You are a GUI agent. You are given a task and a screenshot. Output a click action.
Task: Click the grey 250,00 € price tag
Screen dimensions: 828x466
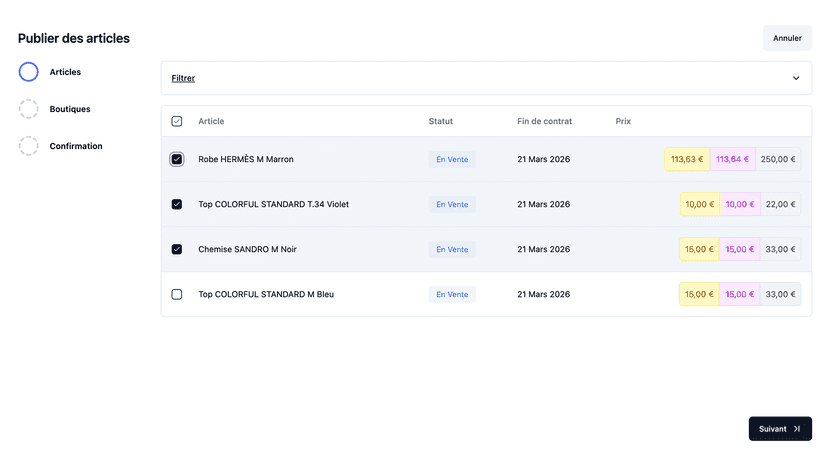point(778,159)
